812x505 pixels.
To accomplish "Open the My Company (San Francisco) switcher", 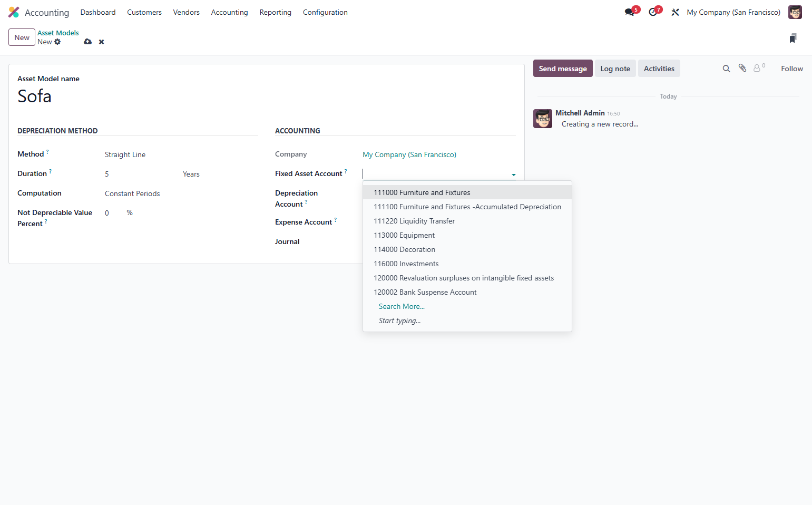I will point(733,12).
